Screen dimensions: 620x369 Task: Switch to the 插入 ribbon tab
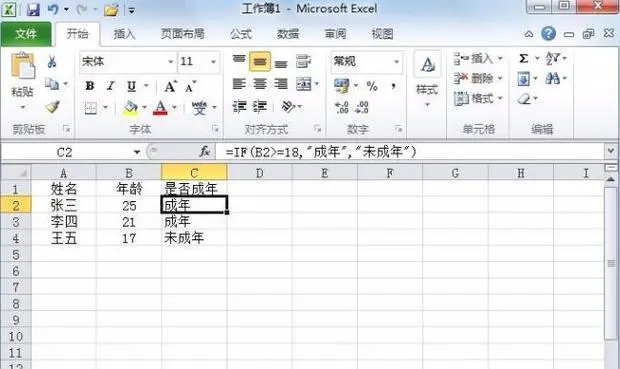coord(124,34)
